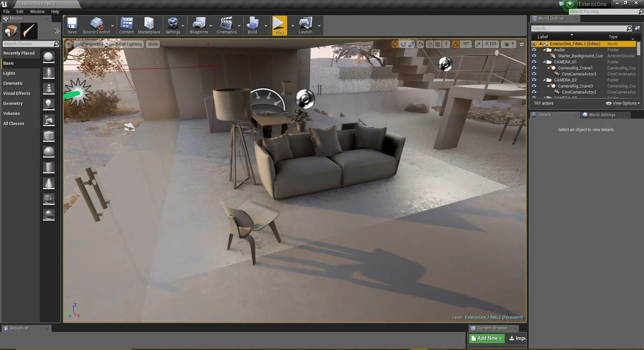This screenshot has width=644, height=350.
Task: Pick the Cube primitive icon
Action: (49, 136)
